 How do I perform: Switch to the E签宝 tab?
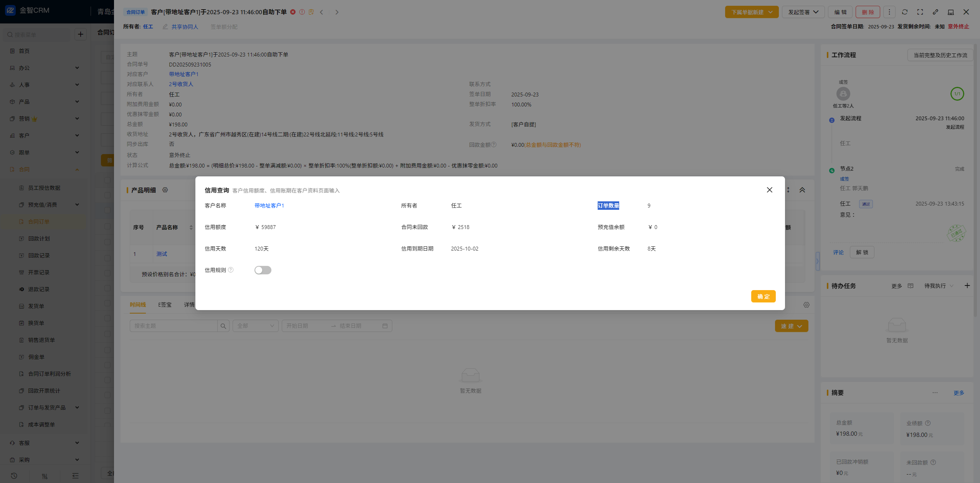point(165,305)
